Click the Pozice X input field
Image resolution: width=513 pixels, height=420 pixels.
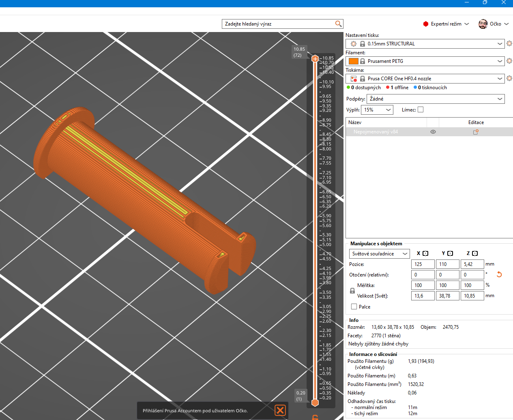point(423,264)
